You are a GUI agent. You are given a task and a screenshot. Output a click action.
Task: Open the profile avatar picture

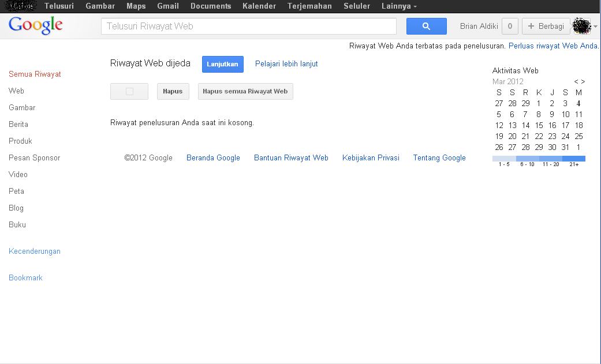coord(581,26)
